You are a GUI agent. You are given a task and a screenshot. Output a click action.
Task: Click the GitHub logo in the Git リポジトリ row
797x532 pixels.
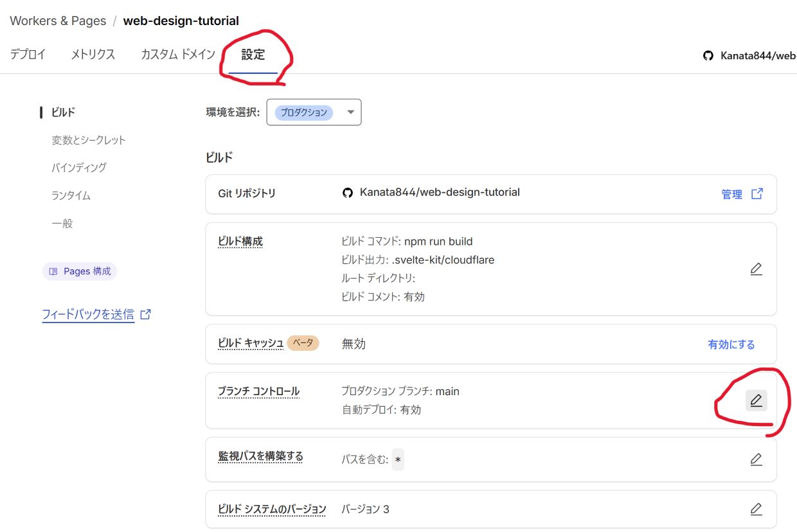click(x=348, y=191)
